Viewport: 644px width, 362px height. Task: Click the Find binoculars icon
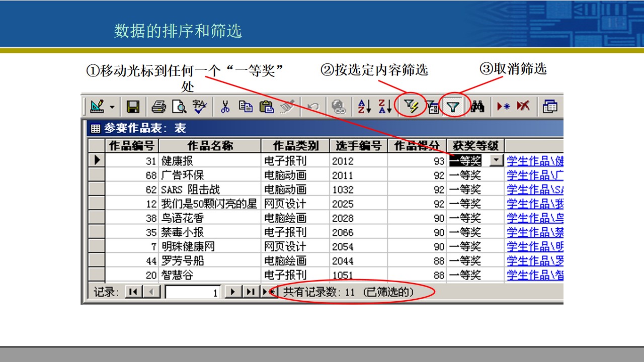click(x=477, y=107)
